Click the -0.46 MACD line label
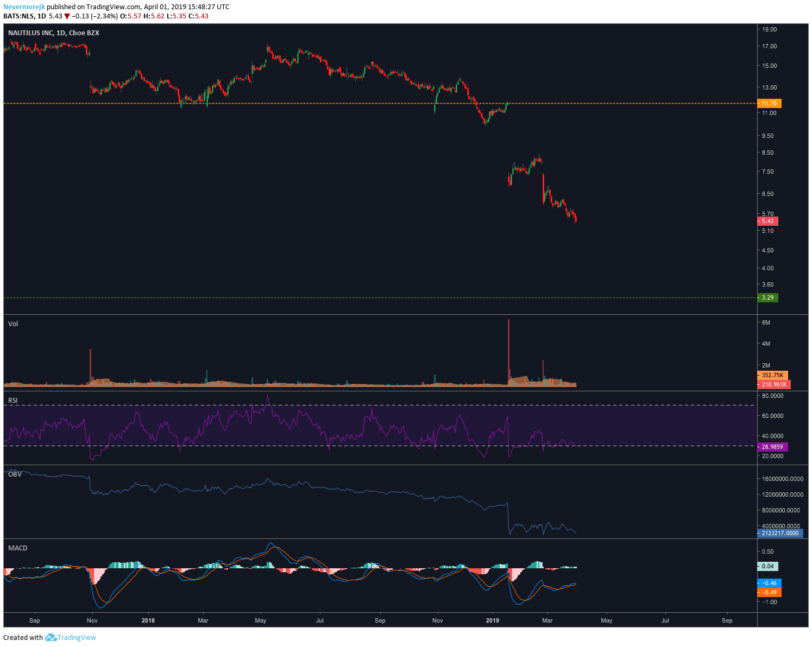Screen dimensions: 812x647 [769, 583]
